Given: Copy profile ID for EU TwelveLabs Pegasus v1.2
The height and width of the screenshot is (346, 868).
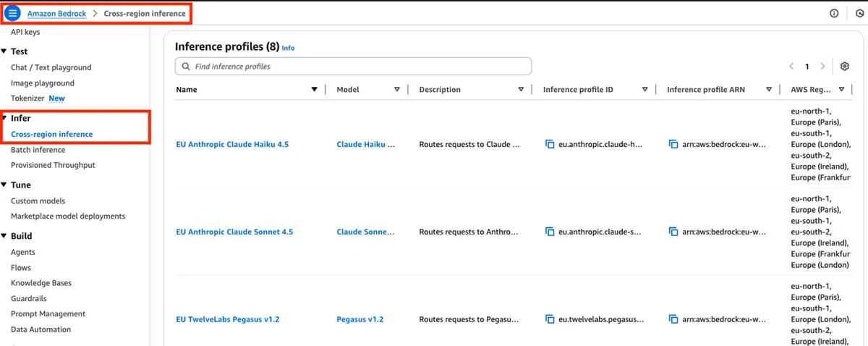Looking at the screenshot, I should coord(550,319).
